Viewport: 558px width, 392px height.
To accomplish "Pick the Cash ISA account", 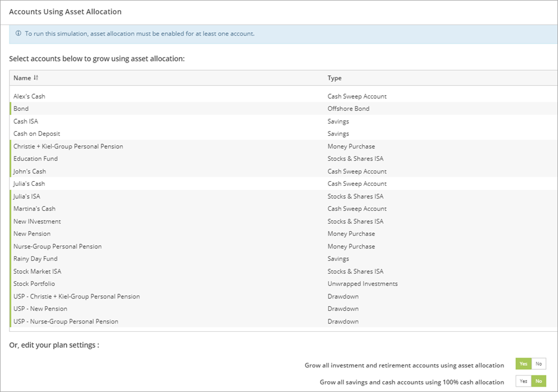I will [26, 121].
